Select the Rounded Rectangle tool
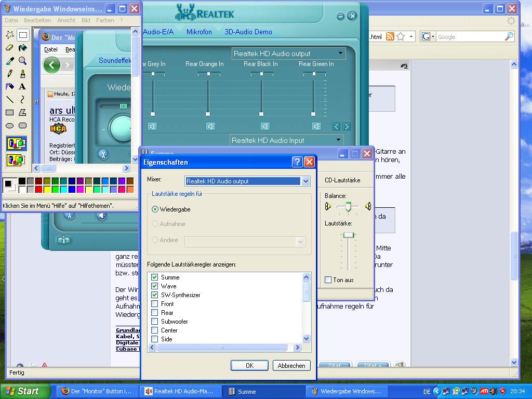The image size is (532, 399). 23,126
